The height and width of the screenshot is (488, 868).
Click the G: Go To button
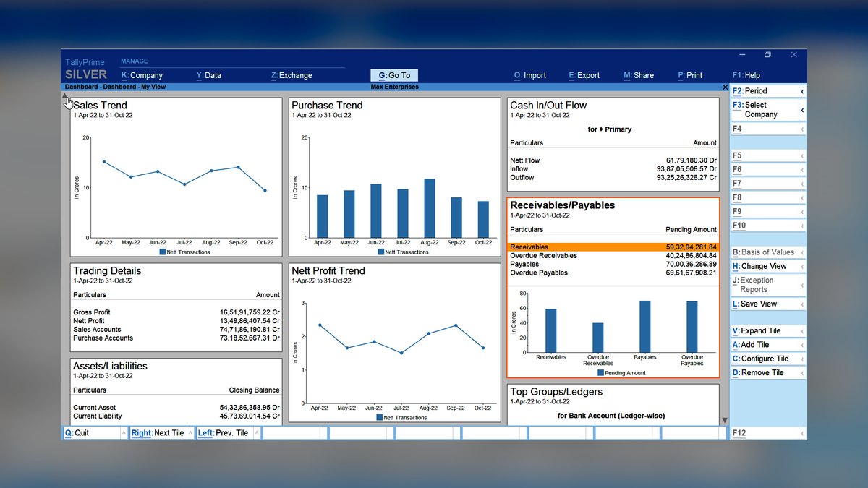(x=394, y=75)
